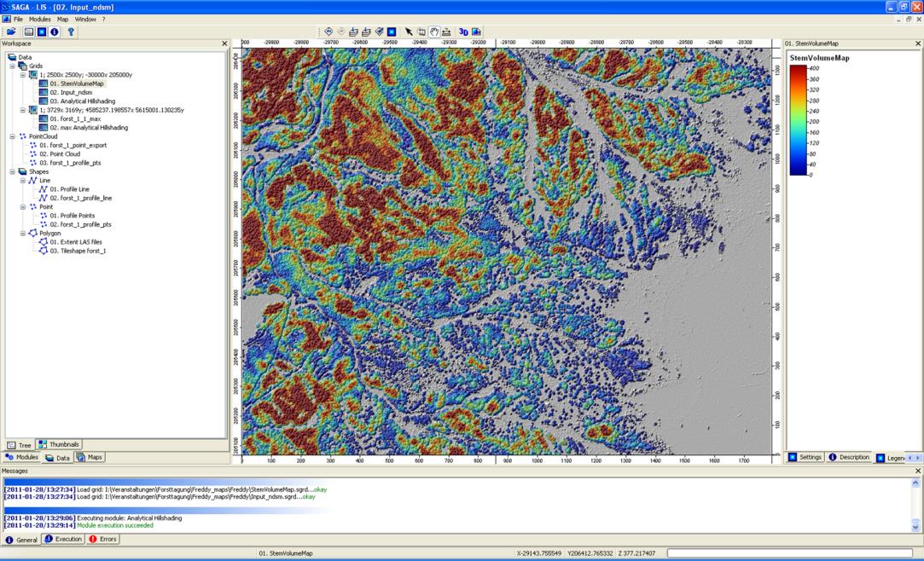Close the Messages panel
This screenshot has width=924, height=561.
917,471
